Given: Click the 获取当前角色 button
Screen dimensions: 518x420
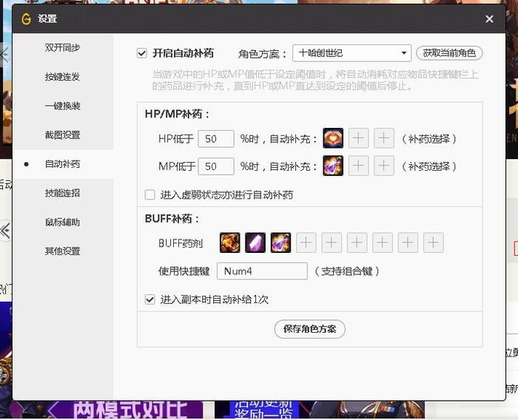Looking at the screenshot, I should [x=449, y=53].
